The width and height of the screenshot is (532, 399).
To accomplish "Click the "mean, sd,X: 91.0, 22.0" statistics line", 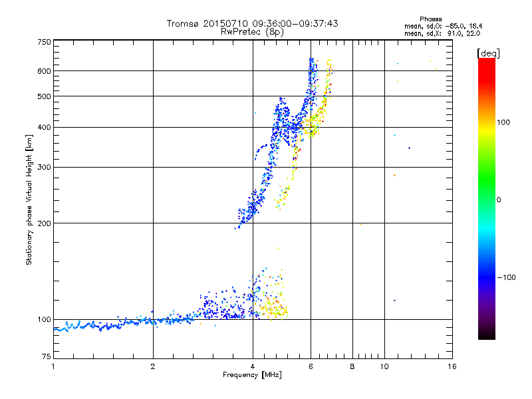I will pos(442,34).
